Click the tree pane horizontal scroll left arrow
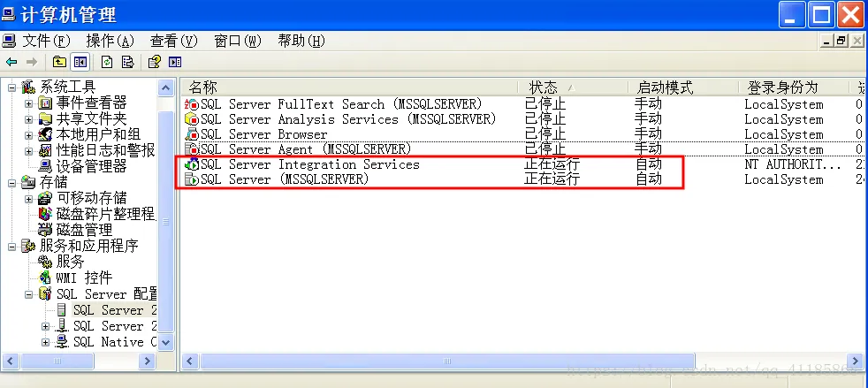Viewport: 868px width, 388px height. (x=11, y=361)
